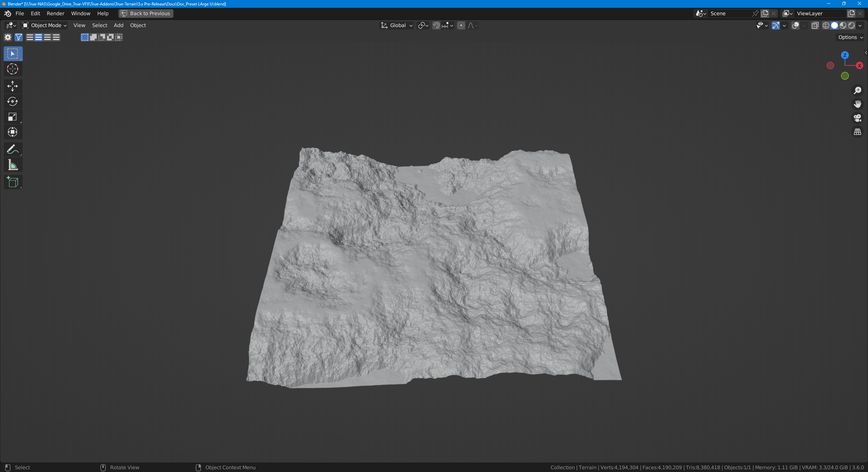868x472 pixels.
Task: Switch to orthographic/perspective grid view
Action: click(857, 132)
